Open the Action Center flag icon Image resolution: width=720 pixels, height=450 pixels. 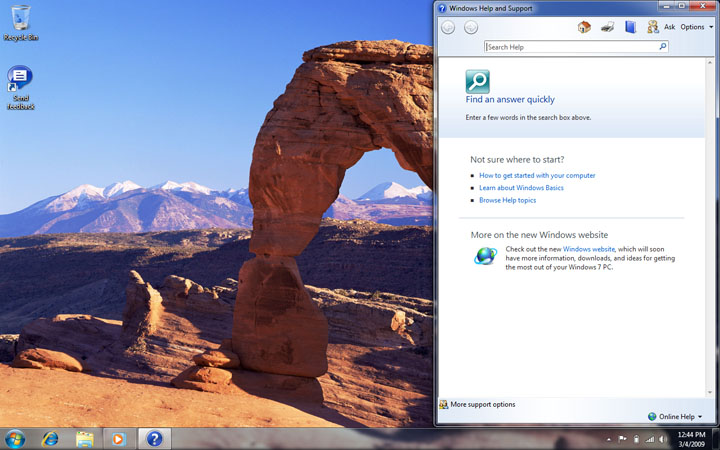[622, 439]
